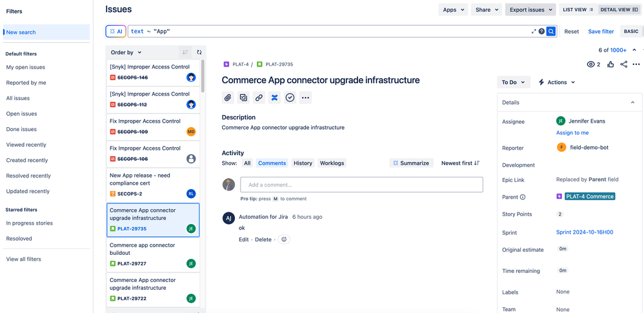Click the watchers eye icon
The image size is (644, 313).
(591, 64)
